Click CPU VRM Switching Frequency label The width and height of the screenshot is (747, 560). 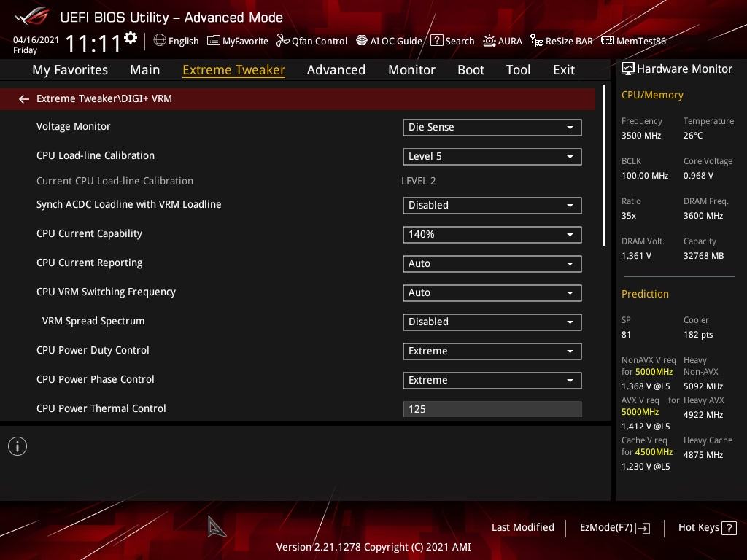click(x=106, y=292)
